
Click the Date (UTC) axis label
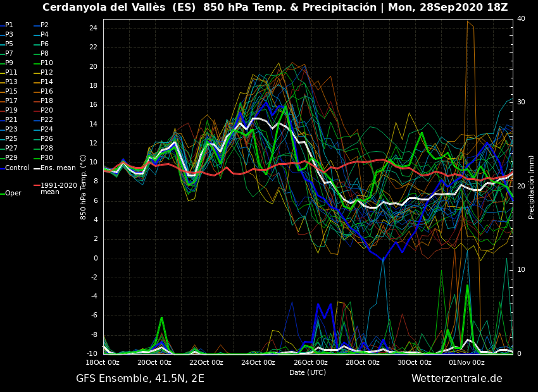(308, 373)
